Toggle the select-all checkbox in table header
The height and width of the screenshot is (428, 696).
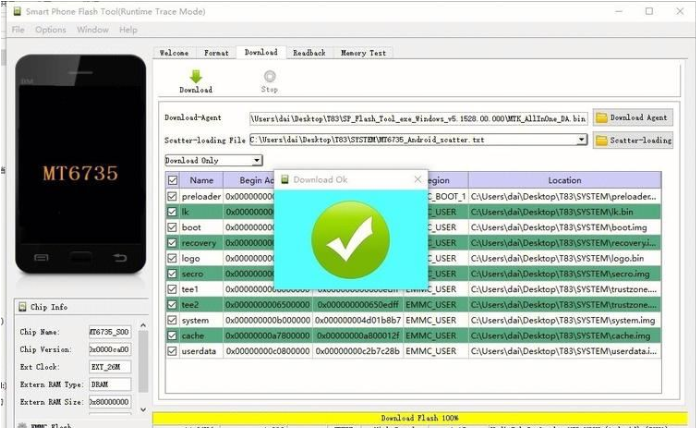(173, 180)
